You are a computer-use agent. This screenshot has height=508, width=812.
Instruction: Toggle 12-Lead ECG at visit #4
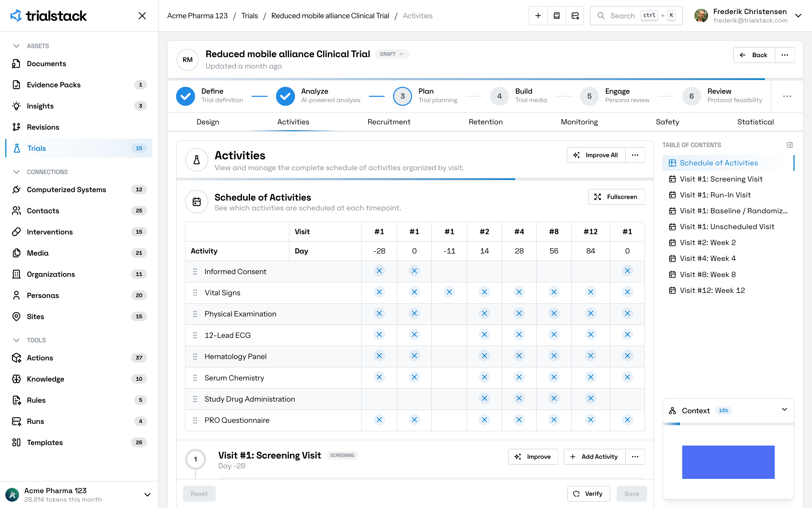tap(519, 335)
